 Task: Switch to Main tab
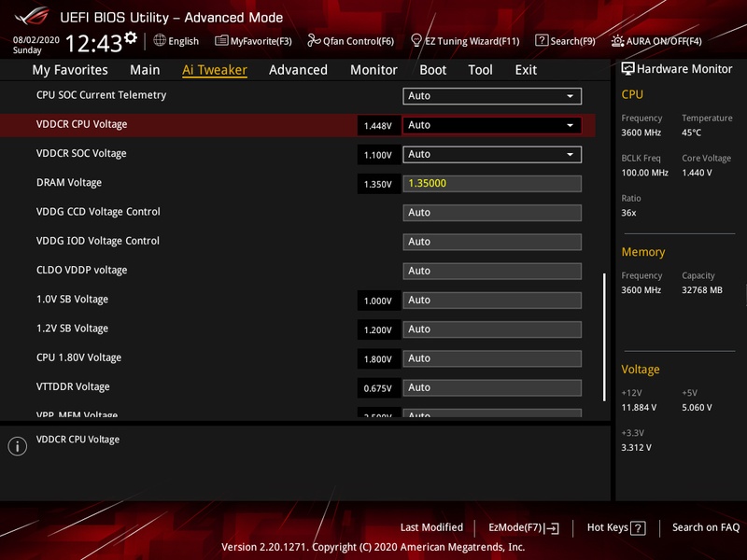click(145, 70)
